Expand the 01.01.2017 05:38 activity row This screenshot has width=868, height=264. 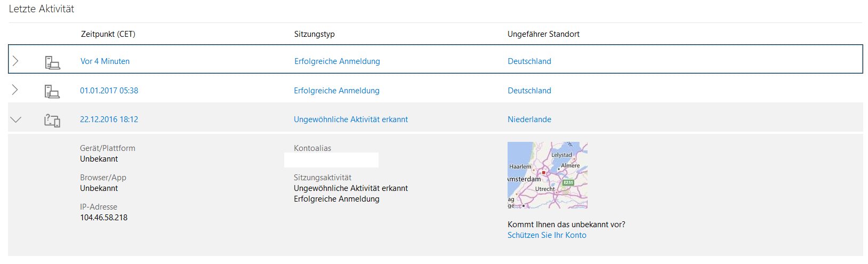pos(15,91)
